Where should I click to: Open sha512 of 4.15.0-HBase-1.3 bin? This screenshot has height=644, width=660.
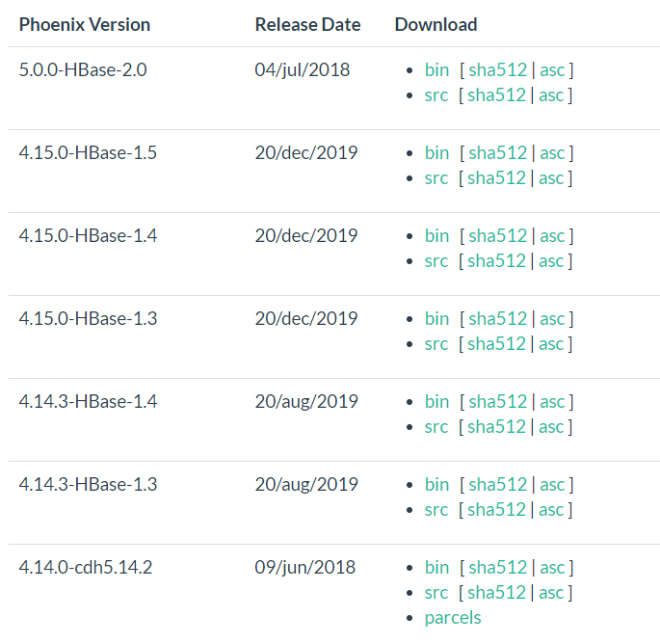[x=497, y=319]
